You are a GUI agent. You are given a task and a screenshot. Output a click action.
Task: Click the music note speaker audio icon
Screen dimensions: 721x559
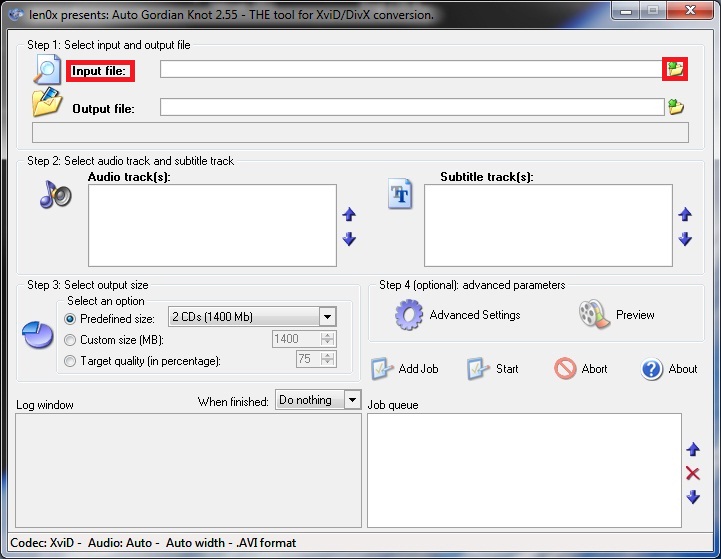(56, 194)
